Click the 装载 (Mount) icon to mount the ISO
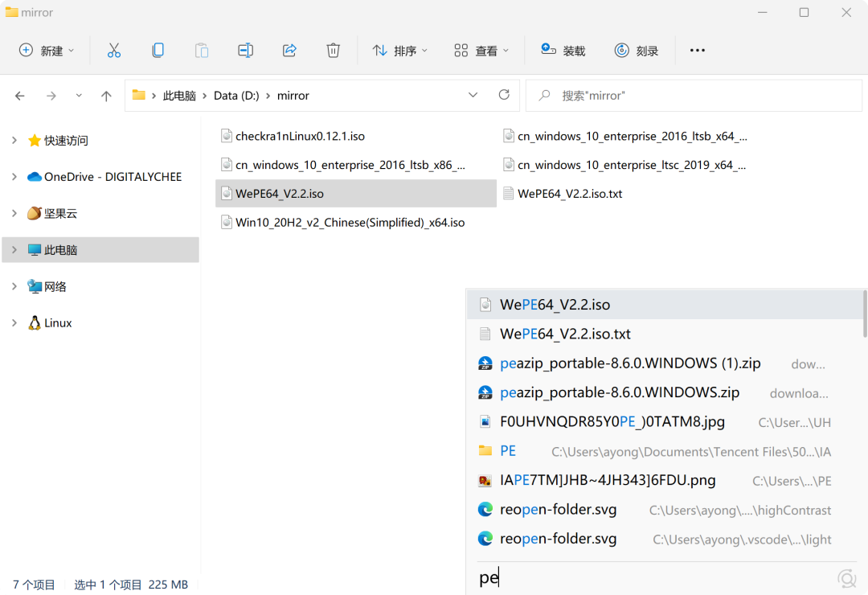This screenshot has height=595, width=868. 563,50
